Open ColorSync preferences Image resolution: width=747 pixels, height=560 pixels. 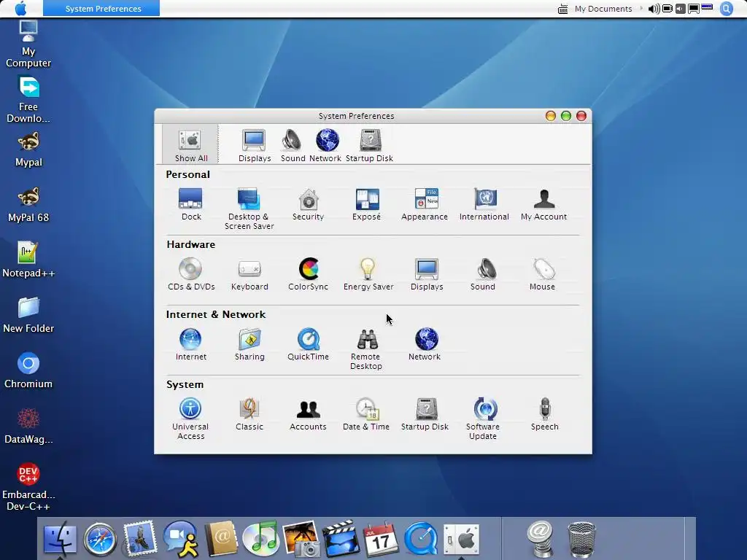click(309, 274)
